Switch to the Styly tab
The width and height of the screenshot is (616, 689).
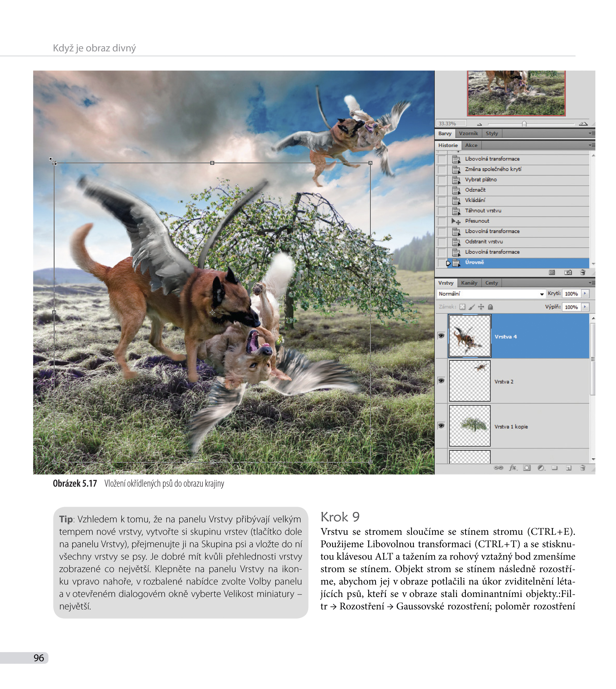click(x=492, y=133)
